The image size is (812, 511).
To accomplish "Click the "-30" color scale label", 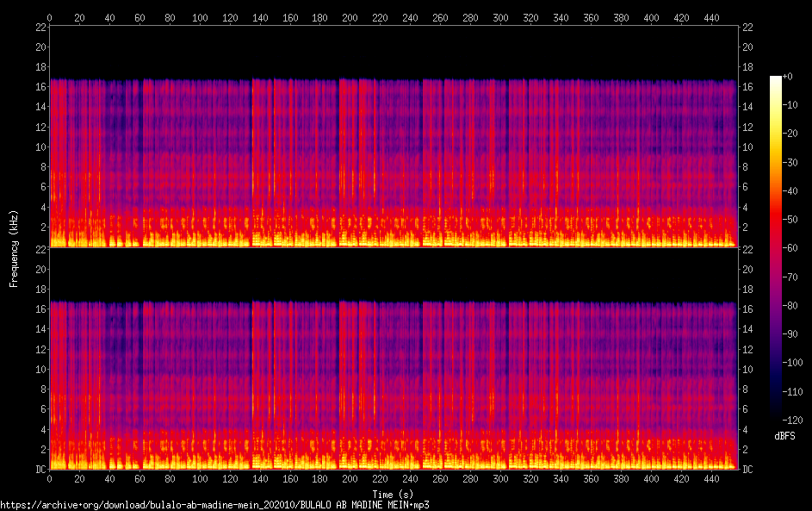I will [790, 162].
